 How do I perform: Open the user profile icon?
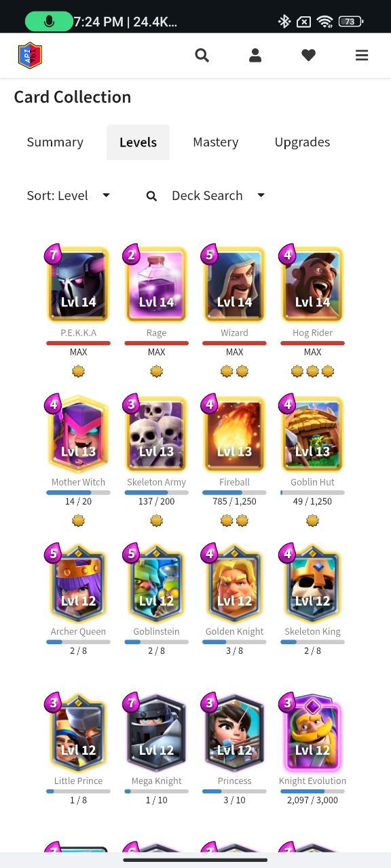pyautogui.click(x=255, y=56)
